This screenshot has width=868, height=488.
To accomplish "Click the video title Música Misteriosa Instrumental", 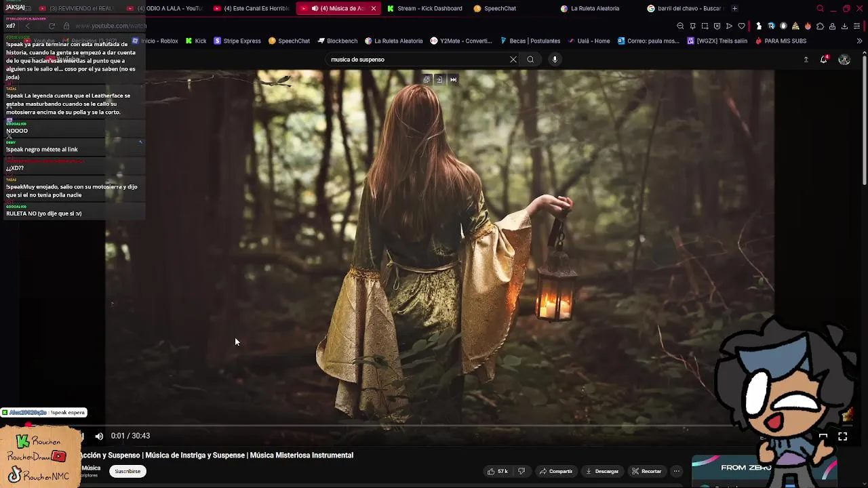I will [302, 455].
